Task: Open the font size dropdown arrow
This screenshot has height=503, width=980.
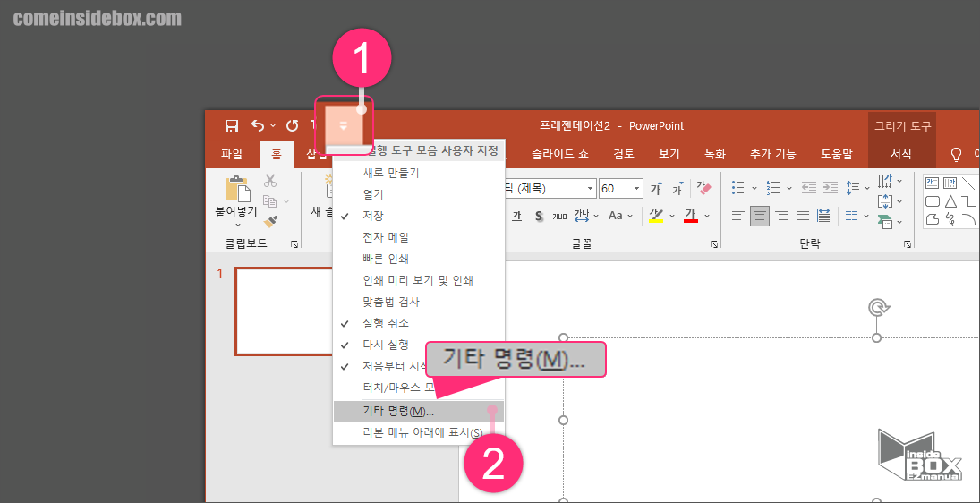Action: click(x=637, y=188)
